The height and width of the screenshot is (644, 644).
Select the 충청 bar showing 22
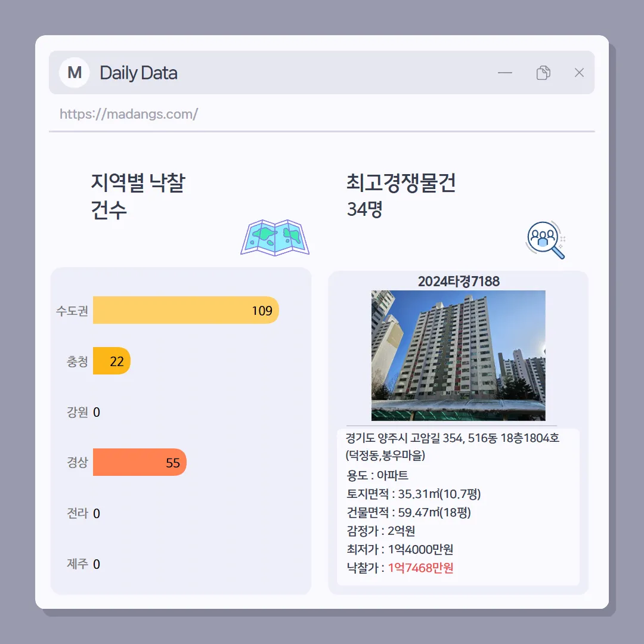pyautogui.click(x=112, y=361)
